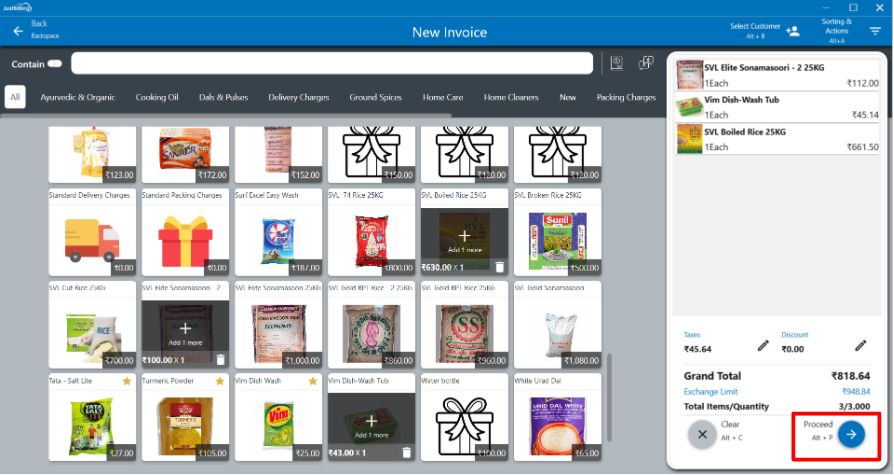This screenshot has height=475, width=894.
Task: Click the product search input field
Action: (335, 64)
